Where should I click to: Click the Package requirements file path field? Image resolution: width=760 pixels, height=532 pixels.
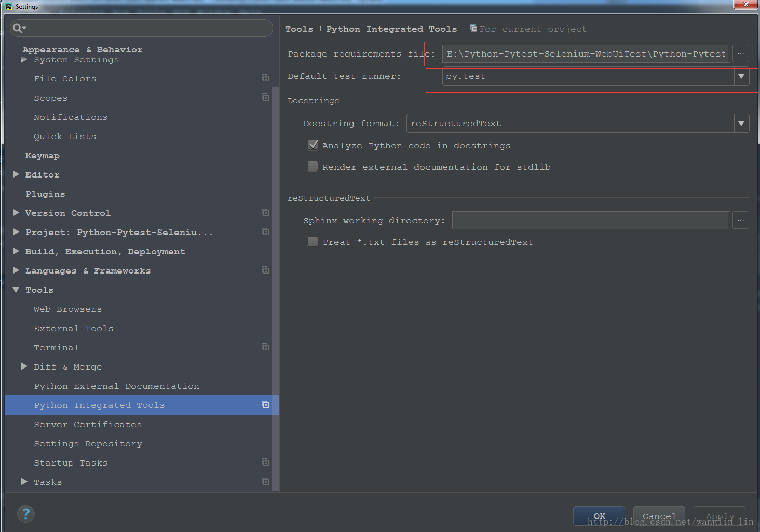pyautogui.click(x=586, y=53)
